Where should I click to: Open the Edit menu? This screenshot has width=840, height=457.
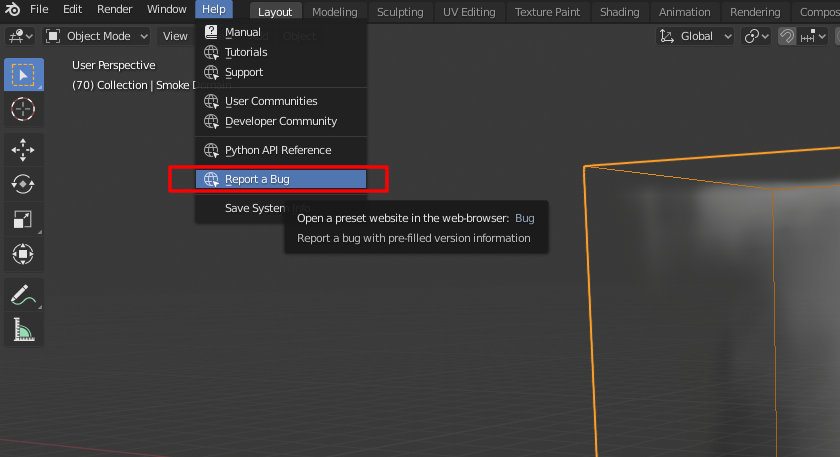[72, 9]
